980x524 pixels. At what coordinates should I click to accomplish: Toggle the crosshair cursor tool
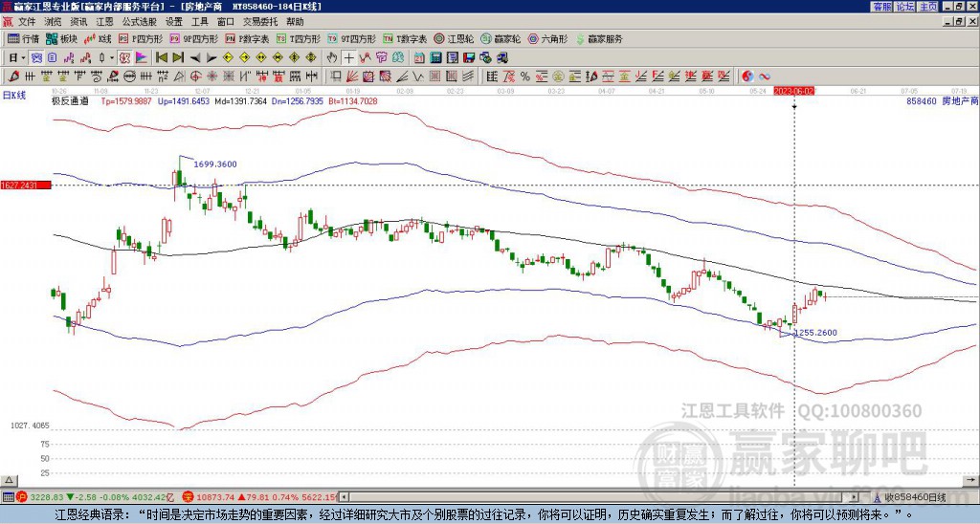click(x=348, y=57)
